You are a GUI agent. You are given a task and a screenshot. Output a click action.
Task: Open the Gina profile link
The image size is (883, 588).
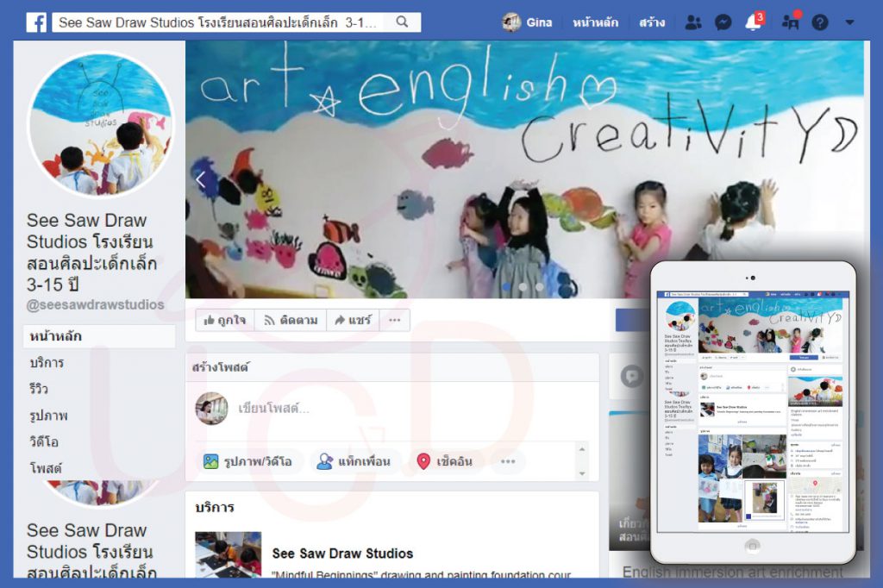tap(528, 22)
